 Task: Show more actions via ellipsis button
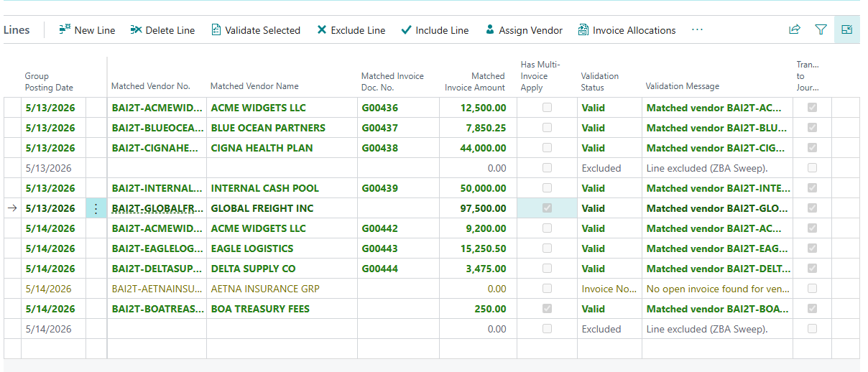click(697, 30)
